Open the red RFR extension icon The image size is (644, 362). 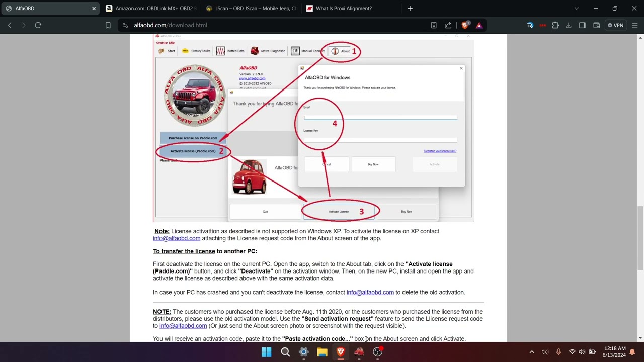[542, 25]
